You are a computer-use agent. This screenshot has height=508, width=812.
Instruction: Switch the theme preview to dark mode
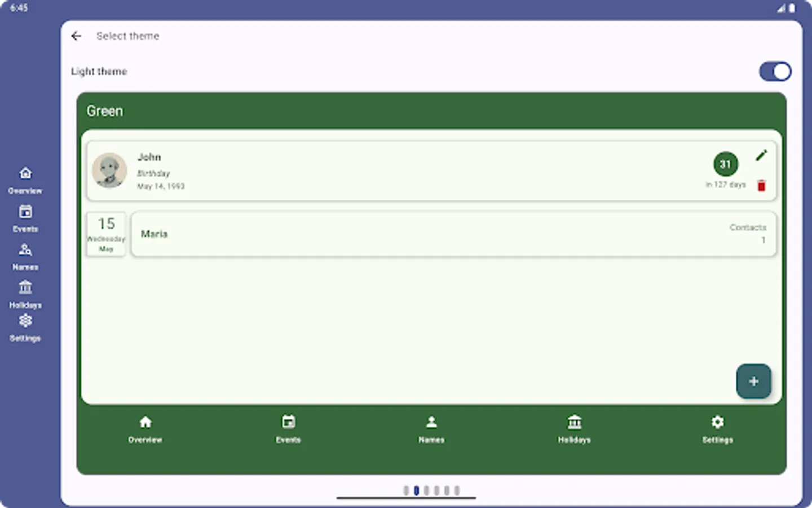click(775, 72)
